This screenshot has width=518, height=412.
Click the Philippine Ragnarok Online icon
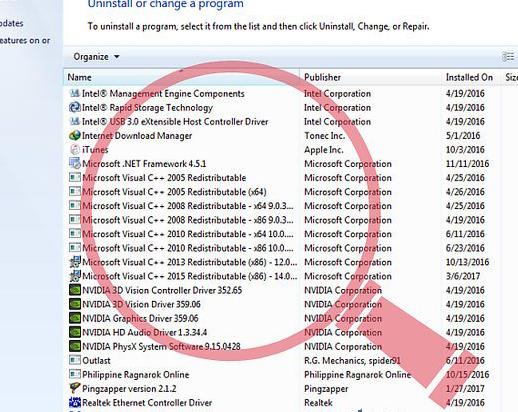[75, 374]
